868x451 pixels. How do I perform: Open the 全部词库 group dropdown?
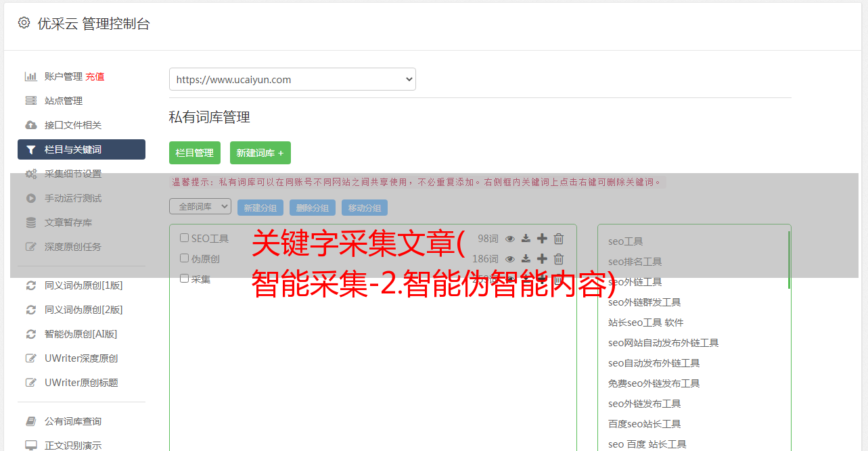(x=200, y=206)
